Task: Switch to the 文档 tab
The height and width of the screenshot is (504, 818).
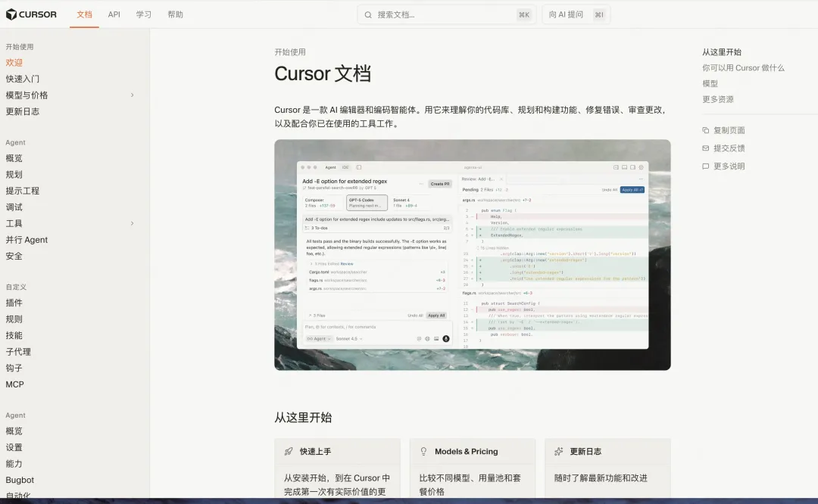Action: [84, 14]
